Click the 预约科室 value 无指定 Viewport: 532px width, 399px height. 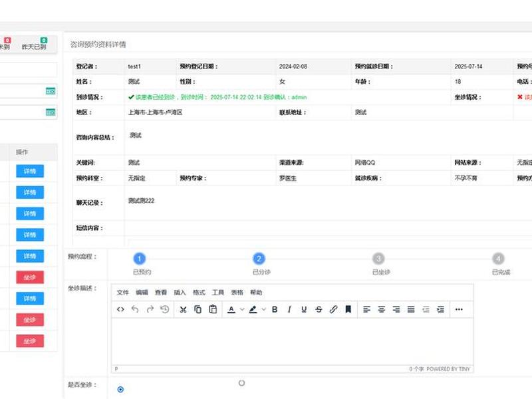pyautogui.click(x=137, y=178)
